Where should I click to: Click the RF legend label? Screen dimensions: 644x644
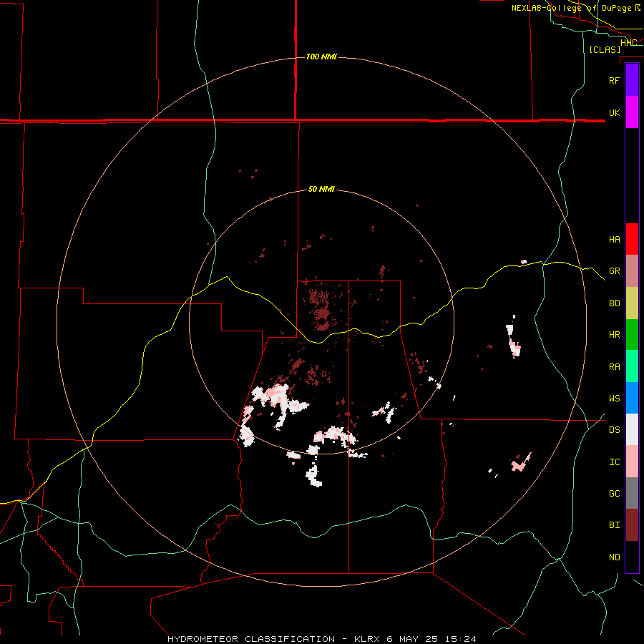614,80
